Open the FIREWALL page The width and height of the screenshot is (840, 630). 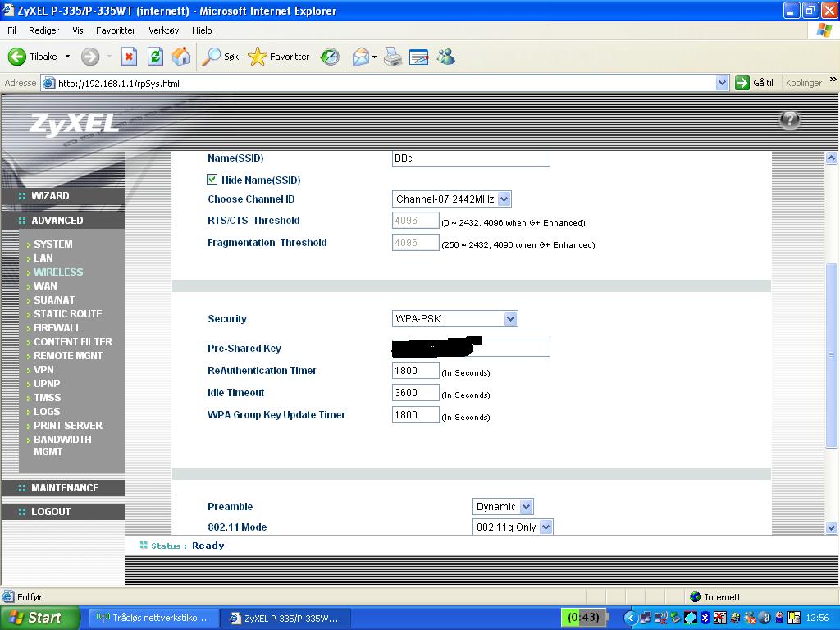57,328
